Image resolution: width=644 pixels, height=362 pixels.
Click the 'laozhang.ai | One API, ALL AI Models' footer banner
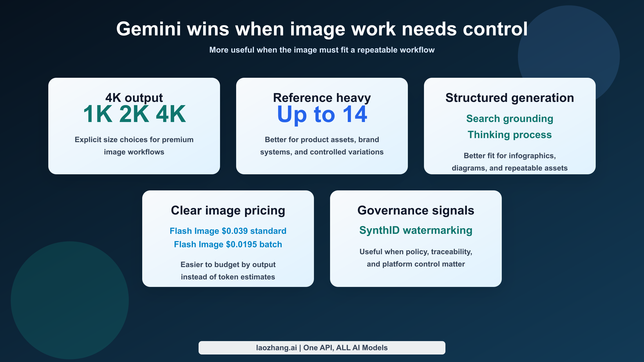pyautogui.click(x=322, y=347)
